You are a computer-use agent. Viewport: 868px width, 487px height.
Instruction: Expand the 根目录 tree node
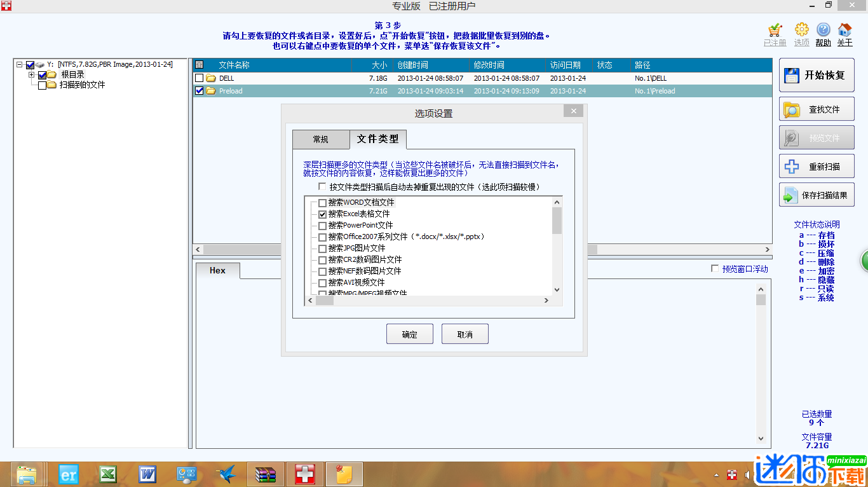[32, 74]
